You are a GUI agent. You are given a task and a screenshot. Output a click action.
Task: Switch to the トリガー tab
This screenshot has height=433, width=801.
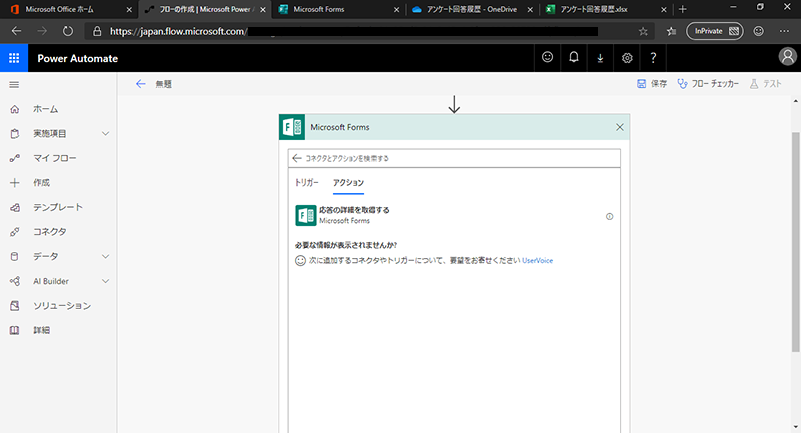[x=307, y=183]
